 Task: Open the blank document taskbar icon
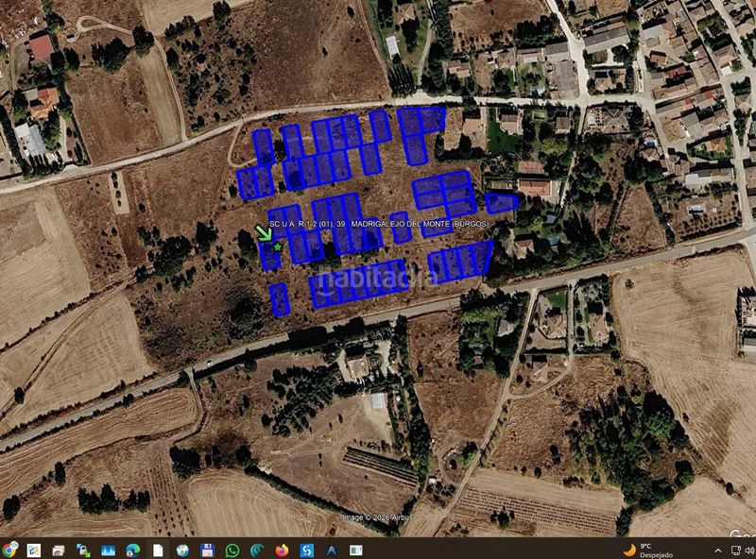pyautogui.click(x=158, y=551)
